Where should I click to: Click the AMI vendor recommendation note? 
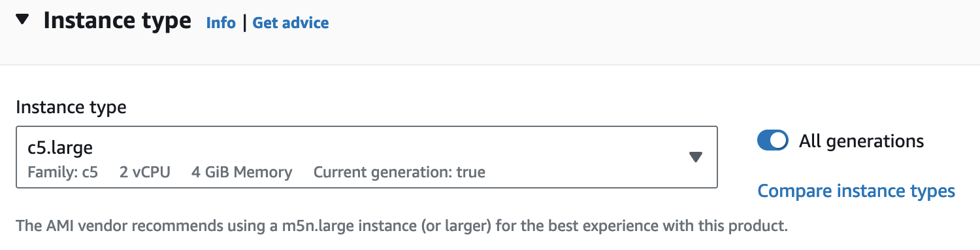402,227
